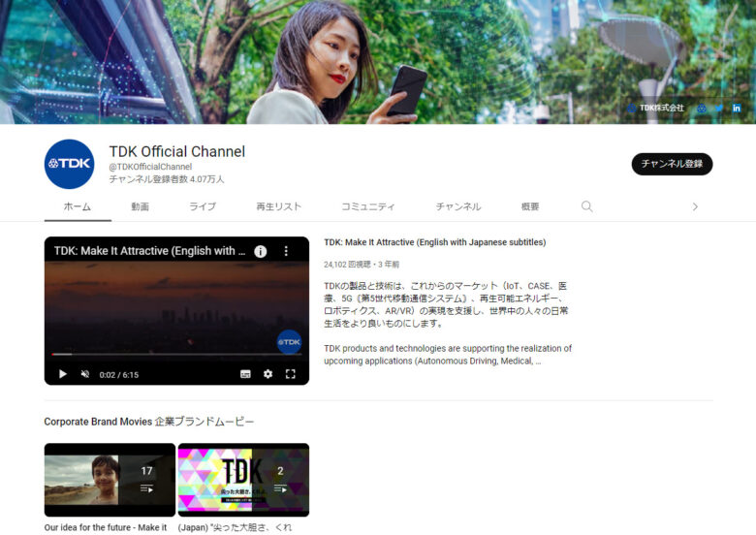Image resolution: width=756 pixels, height=535 pixels.
Task: Open the 17-video playlist thumbnail
Action: [x=110, y=480]
